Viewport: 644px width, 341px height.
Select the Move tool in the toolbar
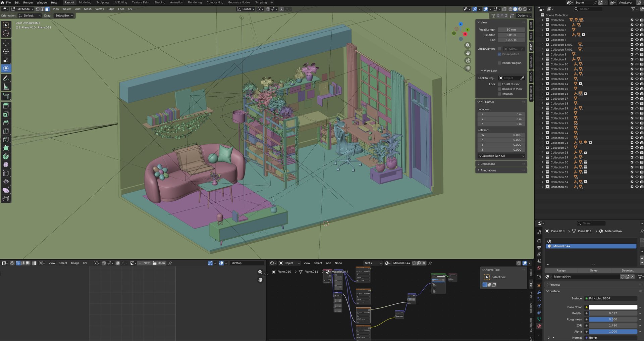point(6,43)
